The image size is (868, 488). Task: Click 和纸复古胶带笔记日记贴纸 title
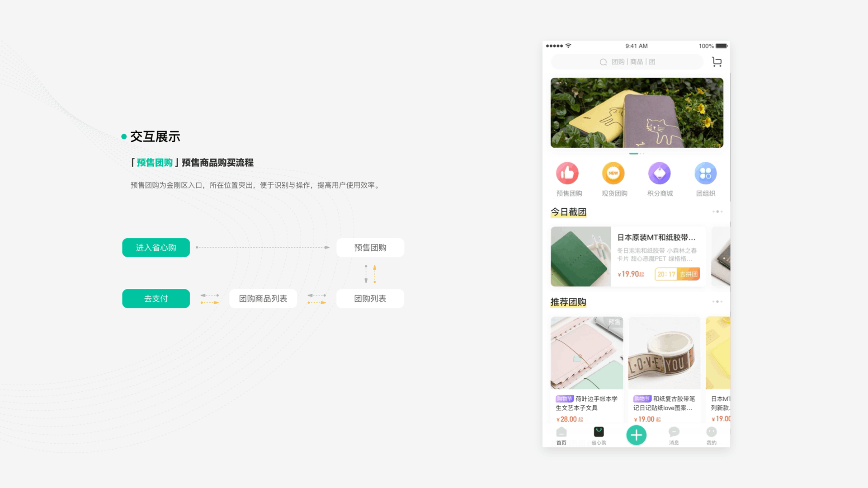664,404
